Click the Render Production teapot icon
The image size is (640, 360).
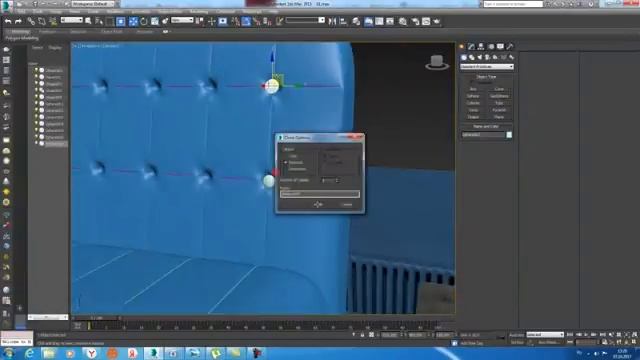(437, 21)
